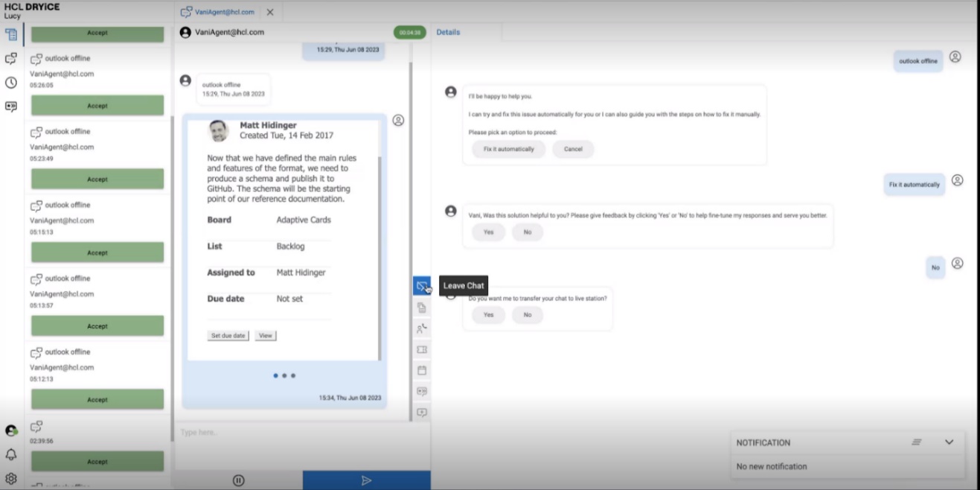The image size is (980, 490).
Task: Click the user avatar beside the blue 'No' bubble
Action: click(958, 263)
